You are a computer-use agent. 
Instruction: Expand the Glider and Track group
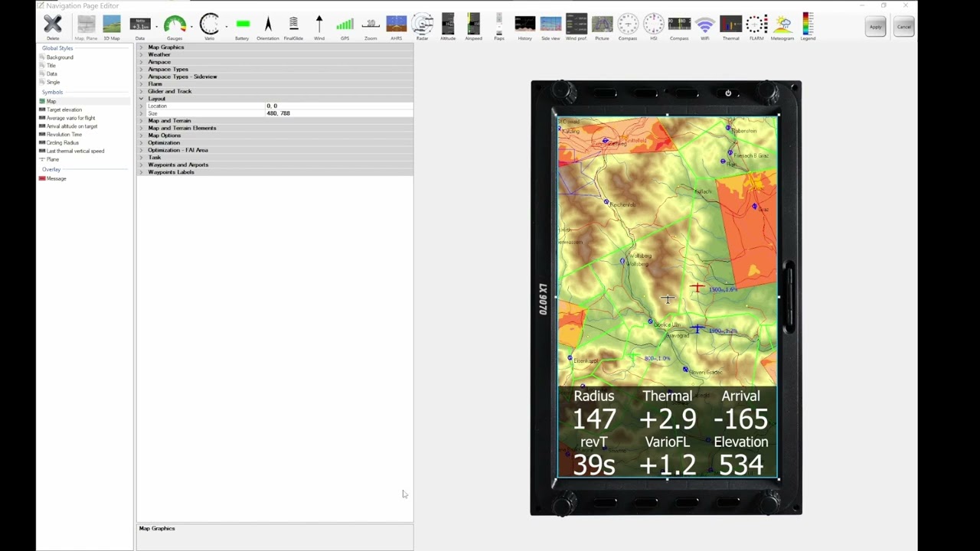pyautogui.click(x=141, y=91)
